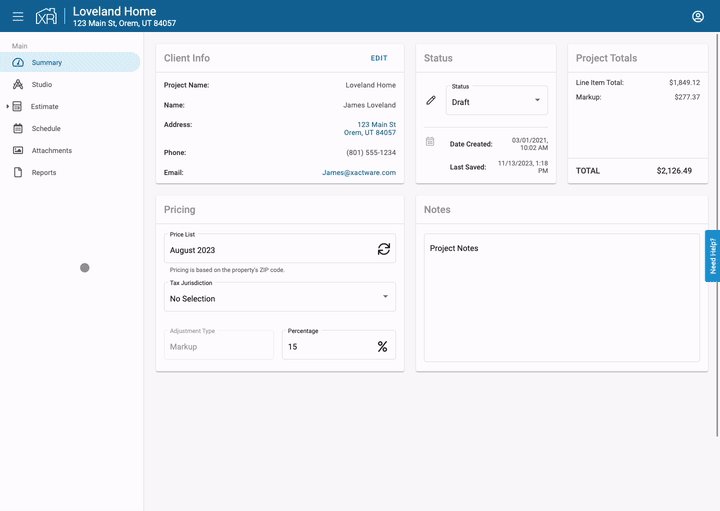Image resolution: width=720 pixels, height=511 pixels.
Task: Click the Percentage input showing 15
Action: [339, 345]
